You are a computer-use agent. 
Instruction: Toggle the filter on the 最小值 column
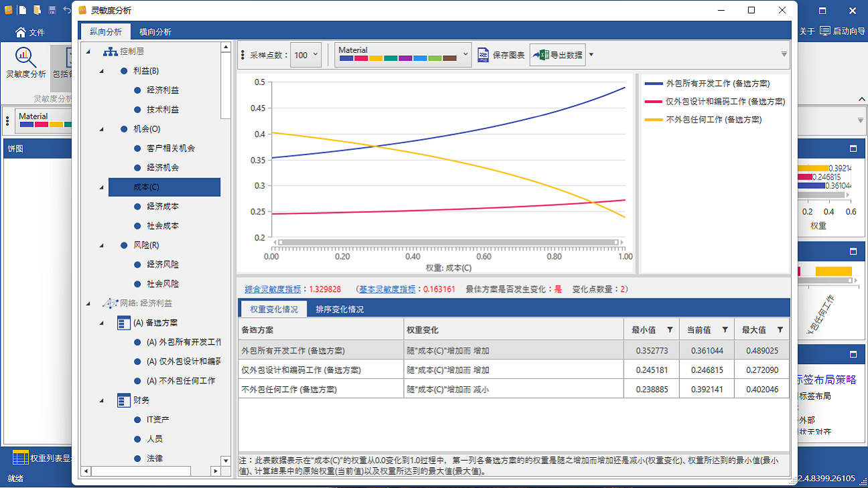point(670,329)
